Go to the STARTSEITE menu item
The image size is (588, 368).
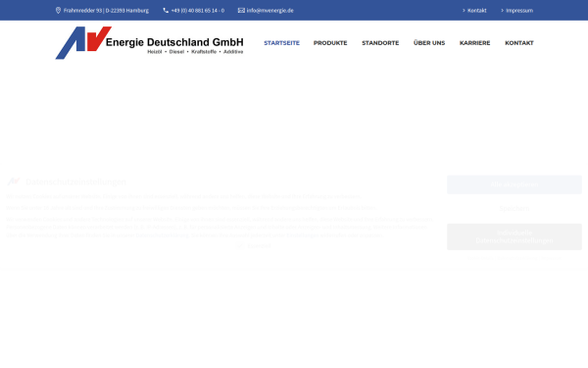tap(281, 43)
